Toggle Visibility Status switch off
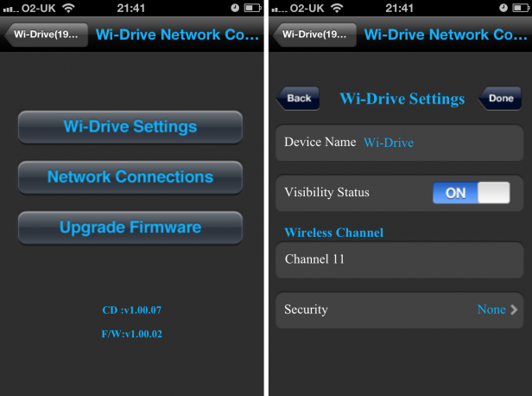The image size is (532, 396). [x=472, y=193]
